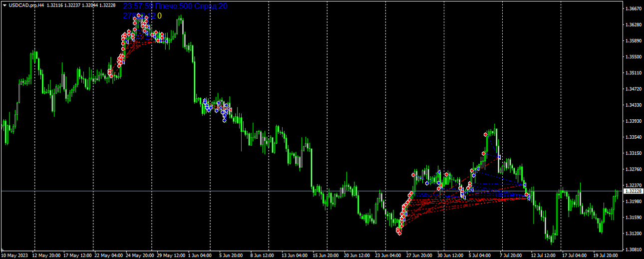Click price level 1.32370 on the scale
This screenshot has width=644, height=259.
(x=633, y=185)
